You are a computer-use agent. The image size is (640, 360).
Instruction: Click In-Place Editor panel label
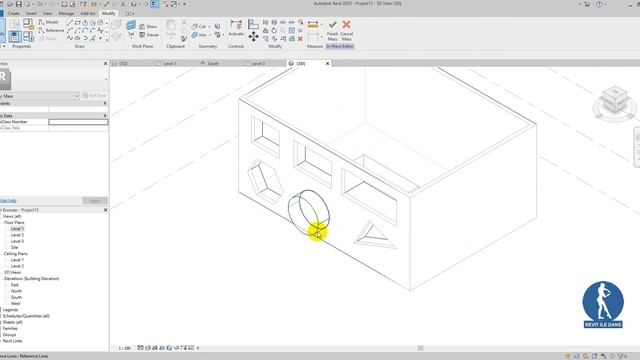(340, 47)
